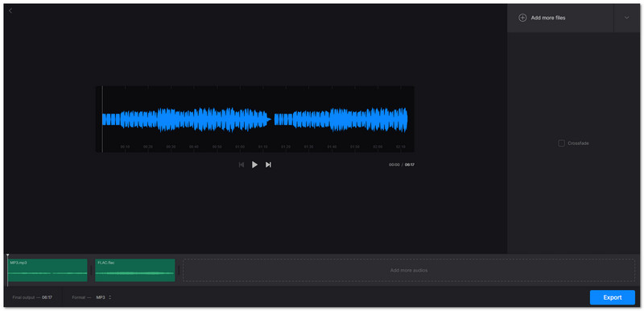Play the merged audio
The image size is (644, 311).
(x=254, y=164)
